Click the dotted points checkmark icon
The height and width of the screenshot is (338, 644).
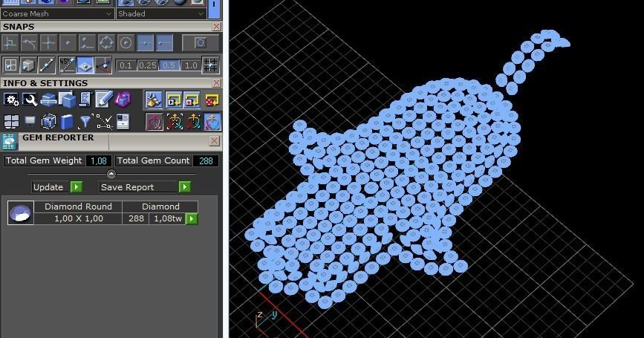coord(103,122)
